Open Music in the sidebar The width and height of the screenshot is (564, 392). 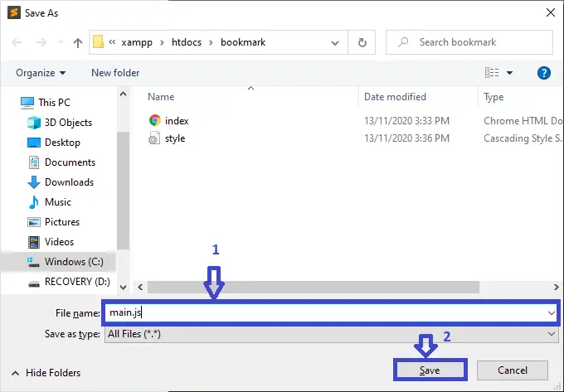pyautogui.click(x=50, y=202)
